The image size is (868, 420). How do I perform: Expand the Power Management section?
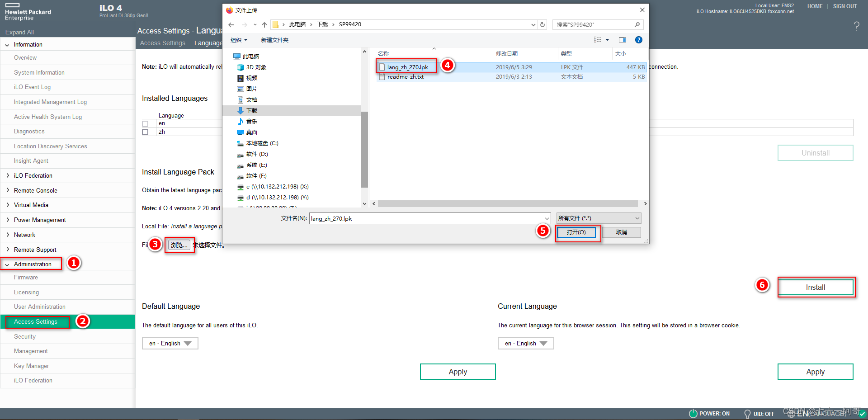pos(7,220)
